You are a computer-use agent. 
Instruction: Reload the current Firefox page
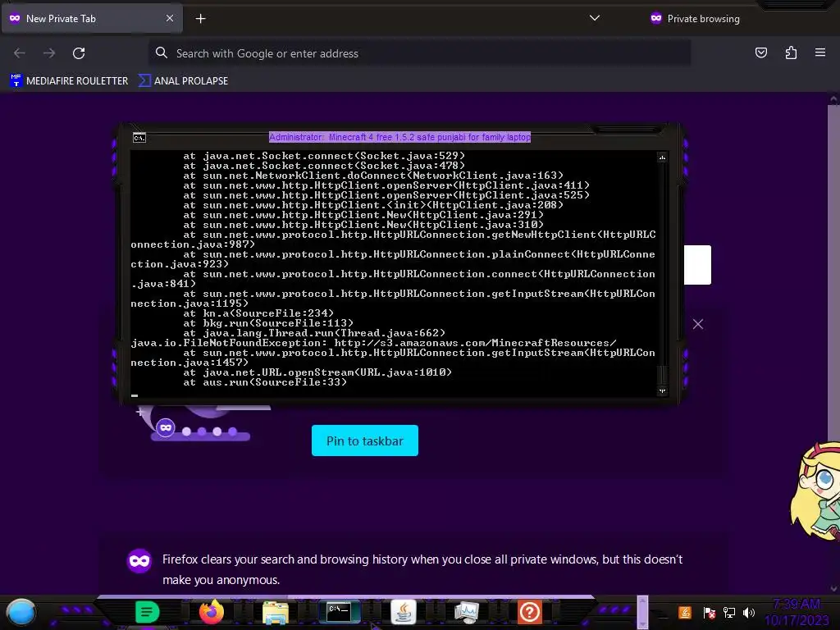pos(79,53)
